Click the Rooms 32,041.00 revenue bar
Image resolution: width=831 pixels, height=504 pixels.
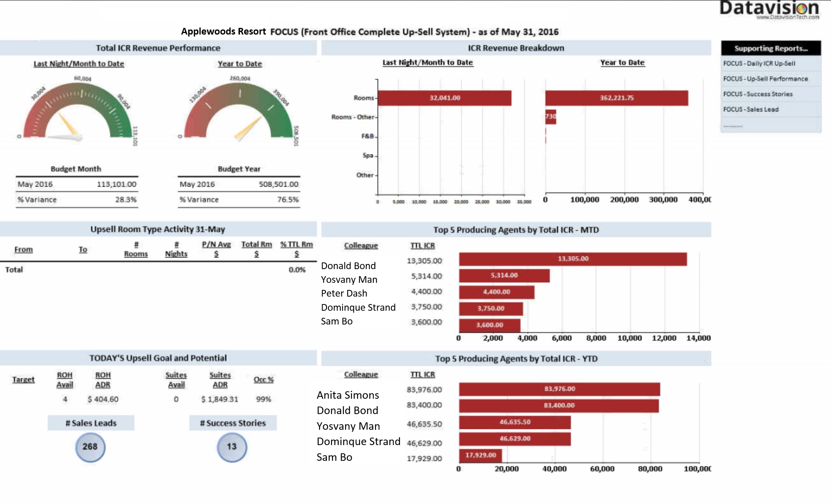[444, 98]
